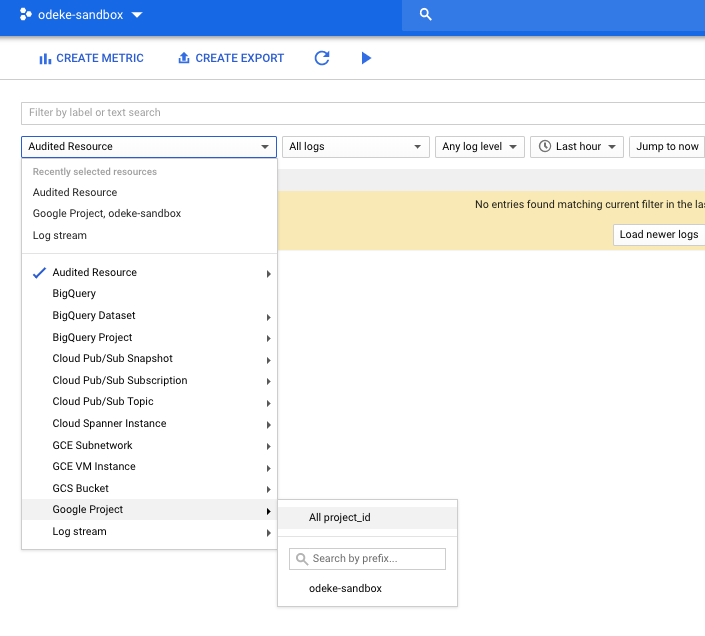This screenshot has height=636, width=705.
Task: Select Cloud Spanner Instance item
Action: click(x=149, y=424)
